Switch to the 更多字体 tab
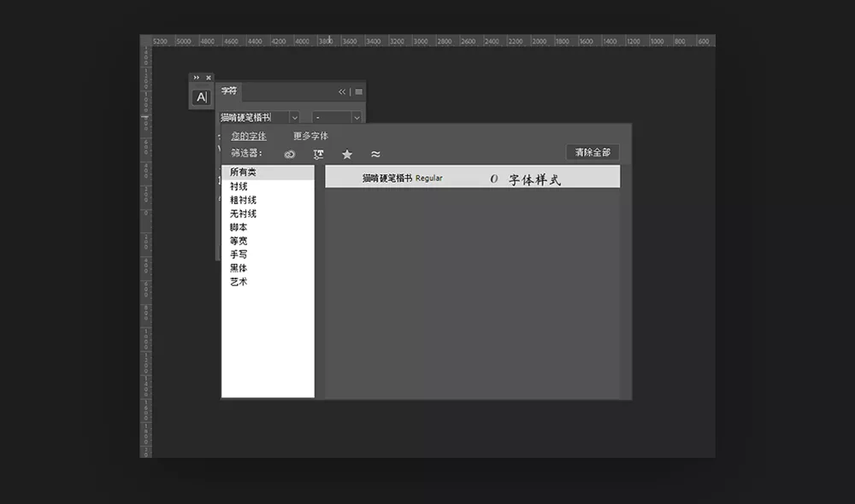Image resolution: width=855 pixels, height=504 pixels. 310,136
